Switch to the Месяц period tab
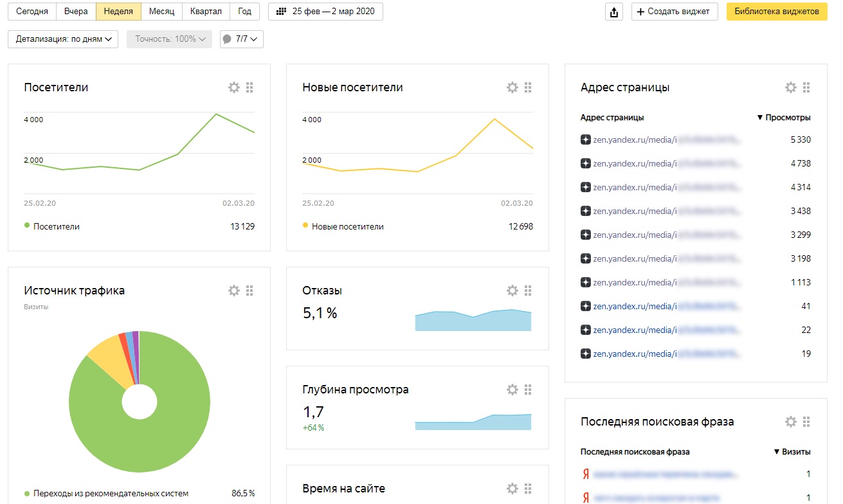Viewport: 843px width, 504px height. click(x=161, y=12)
